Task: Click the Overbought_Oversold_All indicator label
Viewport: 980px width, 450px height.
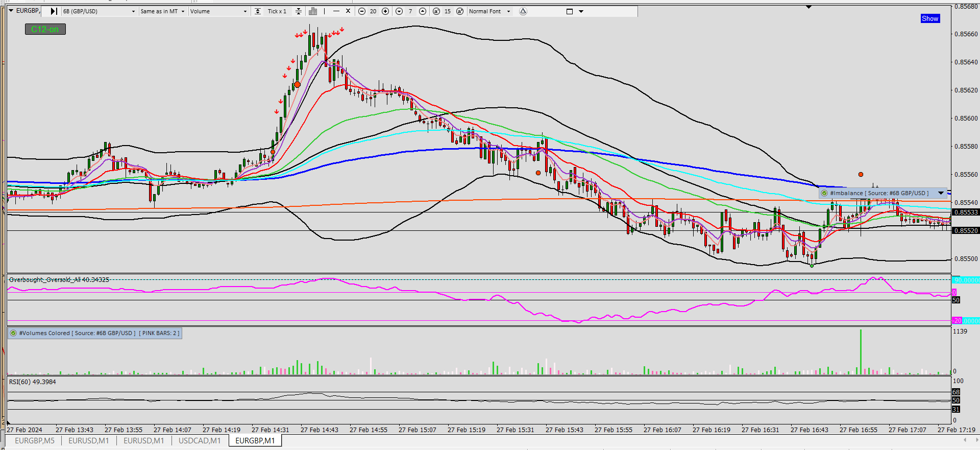Action: click(x=59, y=279)
